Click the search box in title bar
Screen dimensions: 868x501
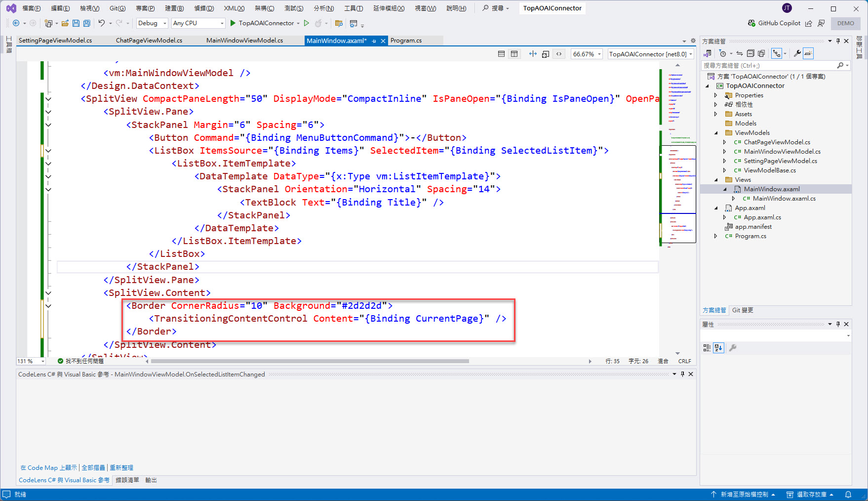(496, 8)
